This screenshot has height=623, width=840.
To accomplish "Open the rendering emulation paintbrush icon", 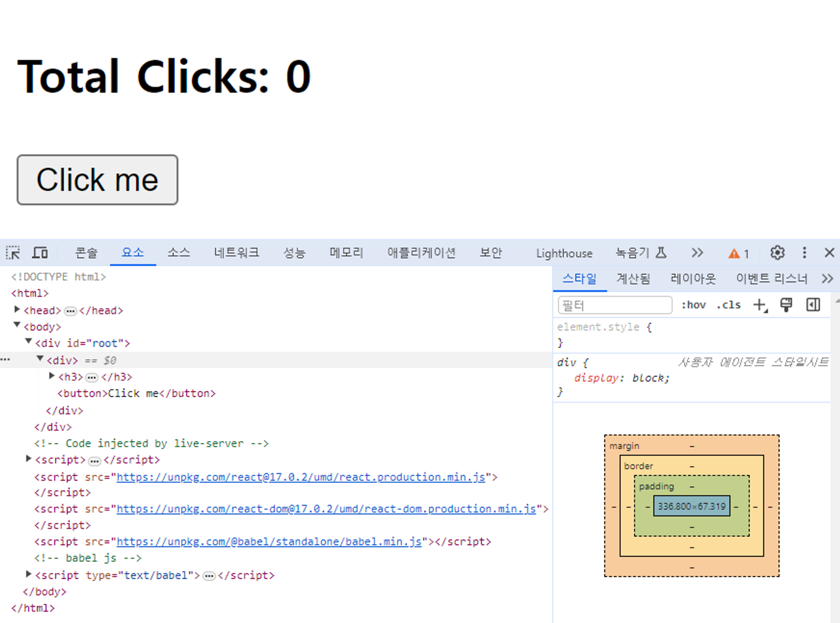I will 786,305.
